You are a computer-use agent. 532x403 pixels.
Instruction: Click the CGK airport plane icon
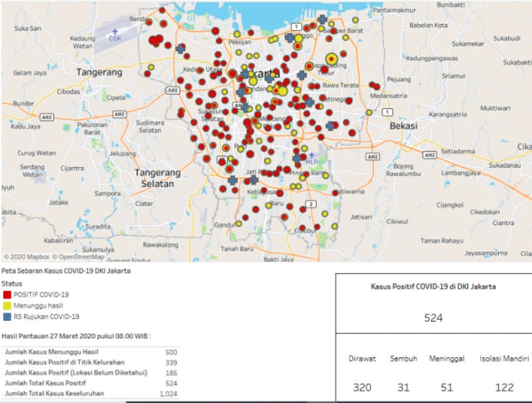coord(115,32)
